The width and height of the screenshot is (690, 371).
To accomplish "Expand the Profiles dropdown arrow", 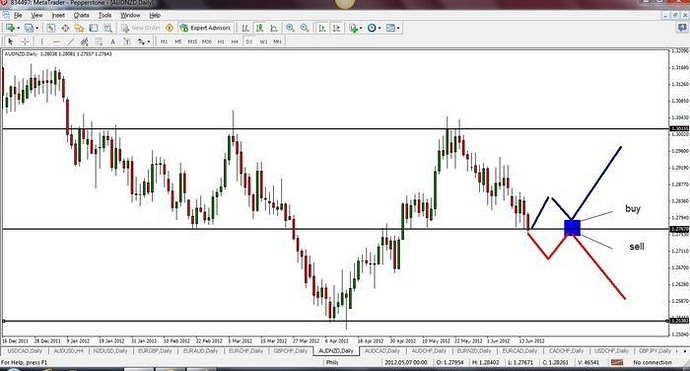I will [37, 28].
